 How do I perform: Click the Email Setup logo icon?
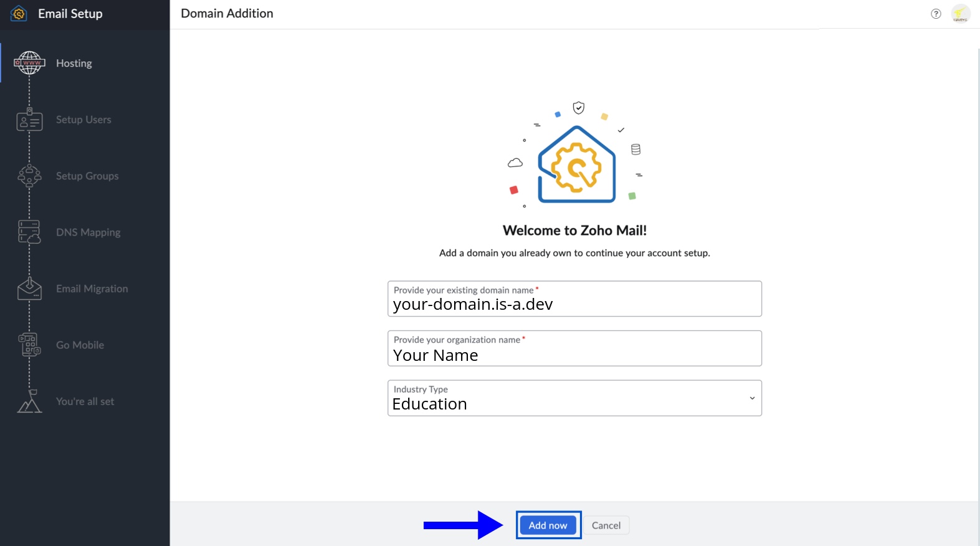[x=19, y=14]
